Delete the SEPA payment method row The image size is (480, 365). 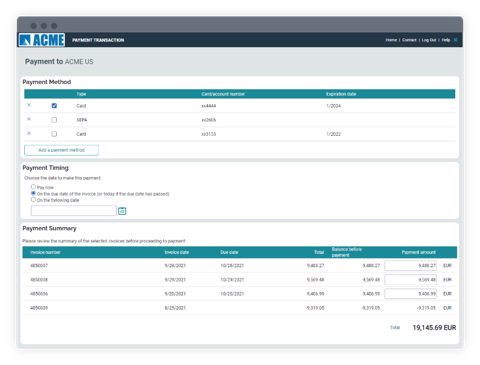[x=29, y=119]
